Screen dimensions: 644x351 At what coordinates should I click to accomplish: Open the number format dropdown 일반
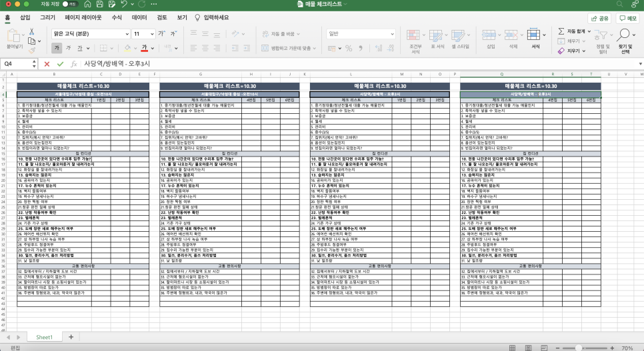392,34
